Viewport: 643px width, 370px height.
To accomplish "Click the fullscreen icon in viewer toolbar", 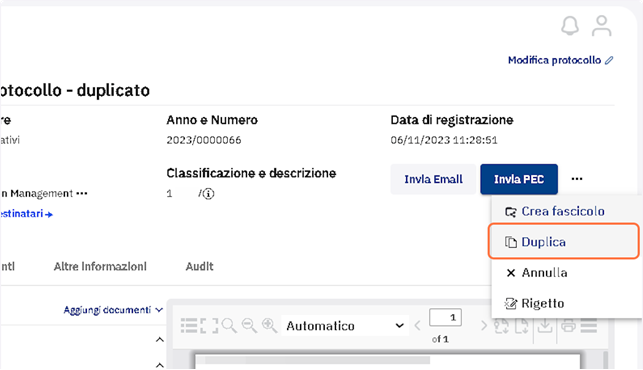I will click(210, 326).
